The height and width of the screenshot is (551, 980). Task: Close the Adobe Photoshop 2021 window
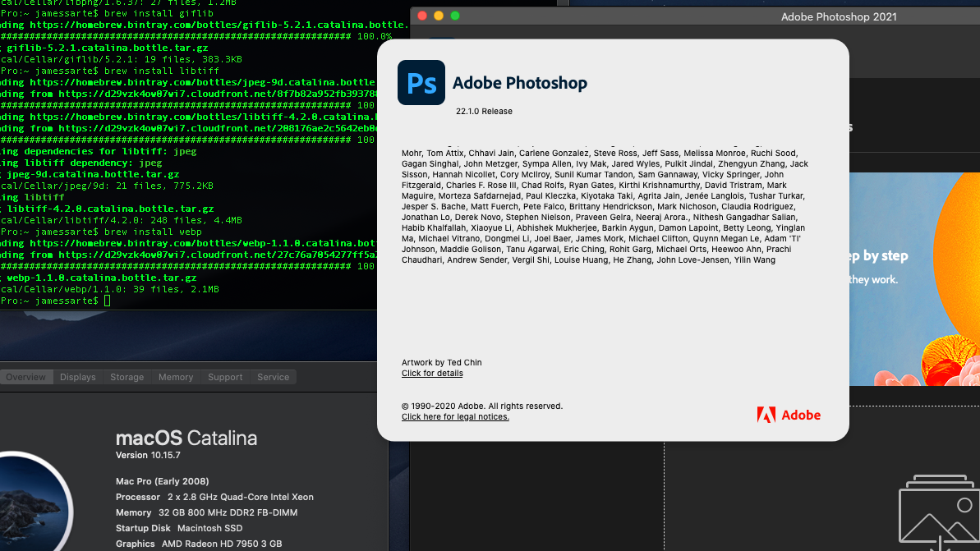click(422, 16)
